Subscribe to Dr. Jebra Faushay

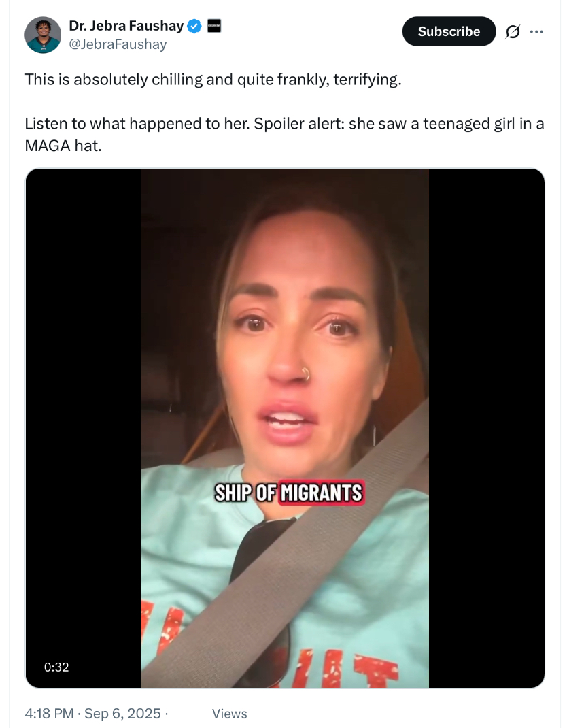click(449, 31)
